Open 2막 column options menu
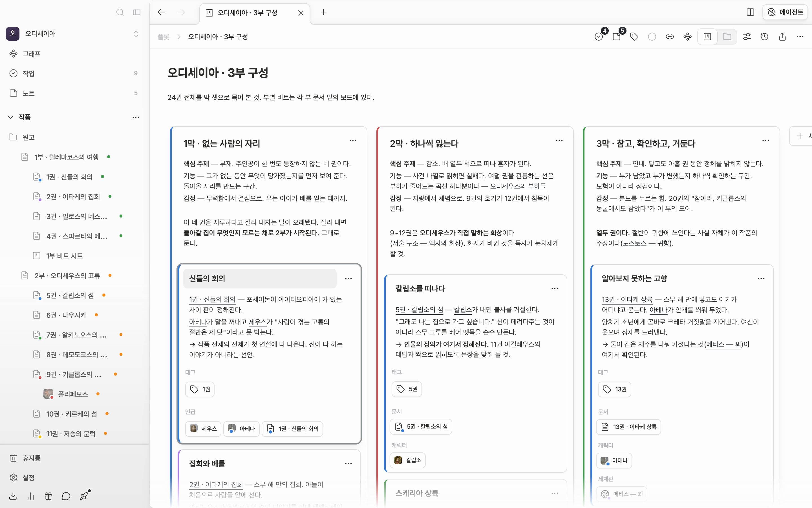 tap(559, 141)
